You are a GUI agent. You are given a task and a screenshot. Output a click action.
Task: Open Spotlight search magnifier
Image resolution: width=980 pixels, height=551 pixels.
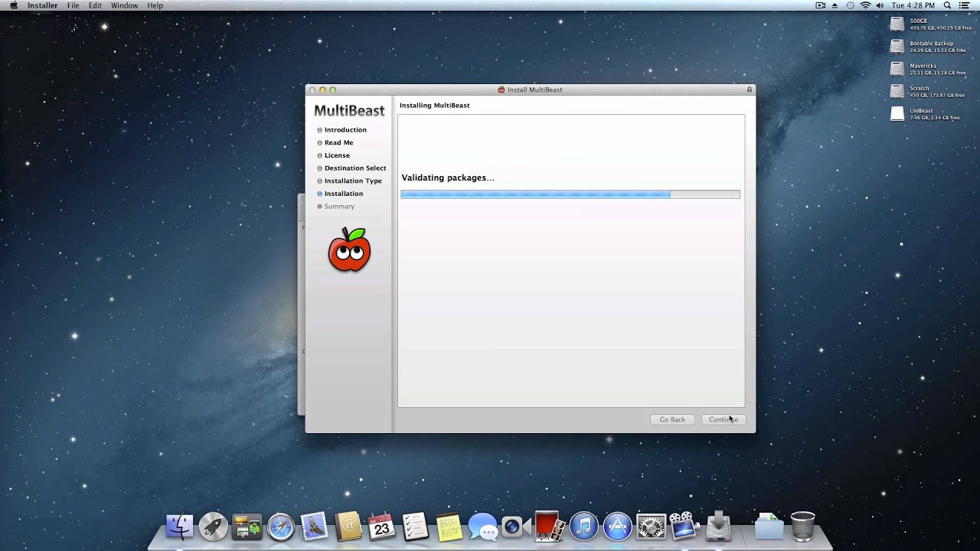click(x=948, y=5)
